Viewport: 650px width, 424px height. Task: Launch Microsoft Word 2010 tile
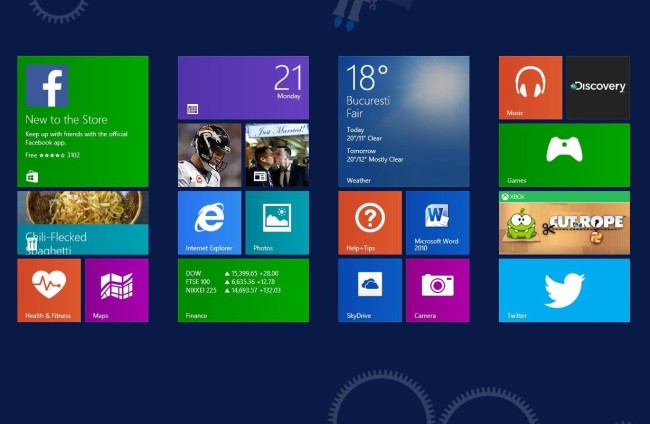(438, 223)
